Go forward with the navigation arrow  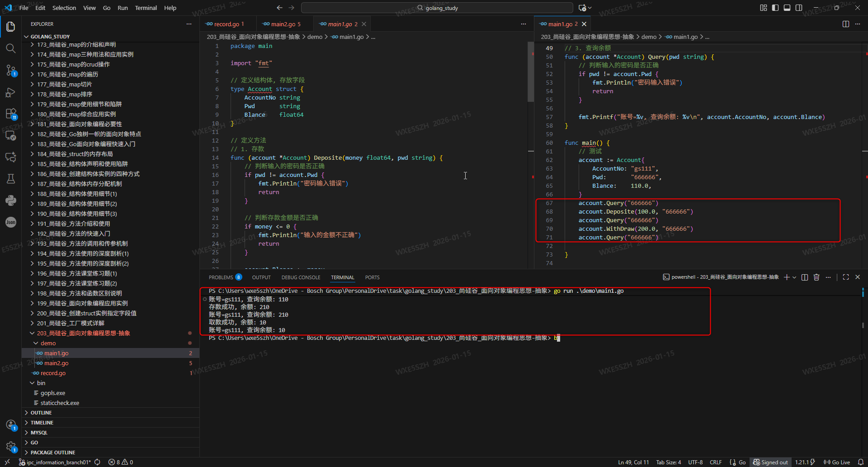292,8
